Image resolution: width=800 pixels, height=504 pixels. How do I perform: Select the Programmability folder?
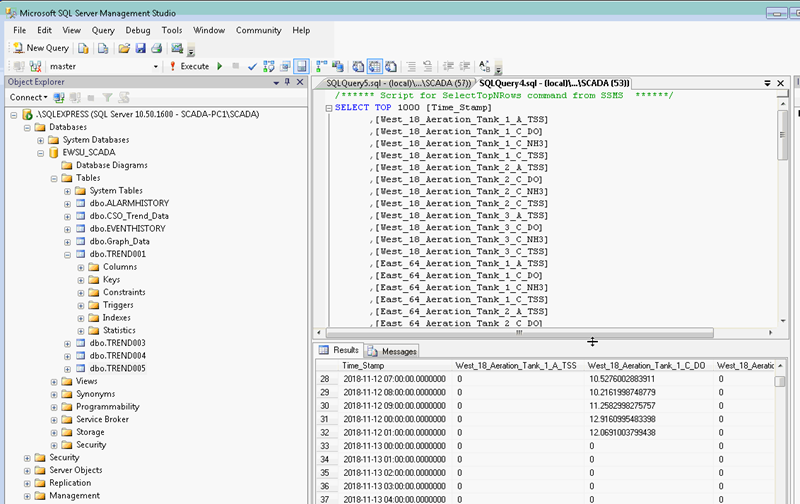pos(108,407)
